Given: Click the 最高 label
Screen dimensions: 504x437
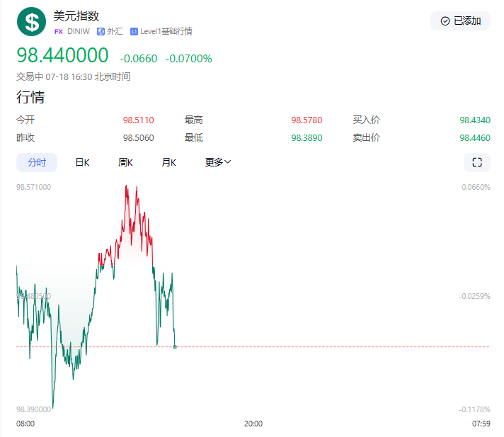Looking at the screenshot, I should [x=193, y=120].
